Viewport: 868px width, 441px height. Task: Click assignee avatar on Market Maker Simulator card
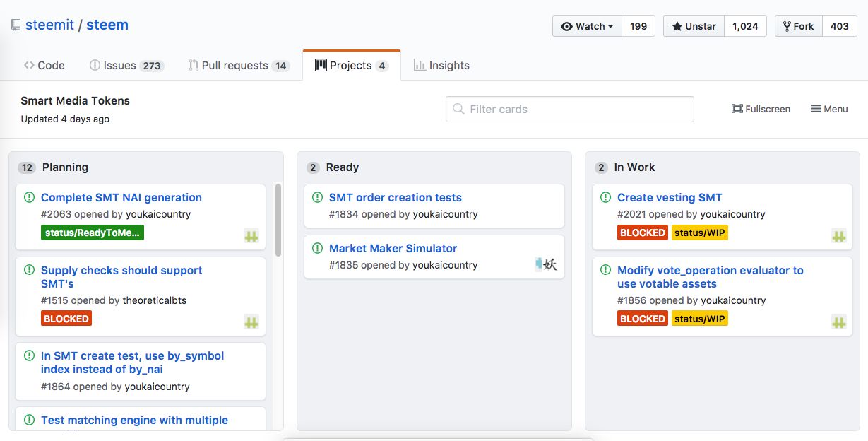[546, 264]
